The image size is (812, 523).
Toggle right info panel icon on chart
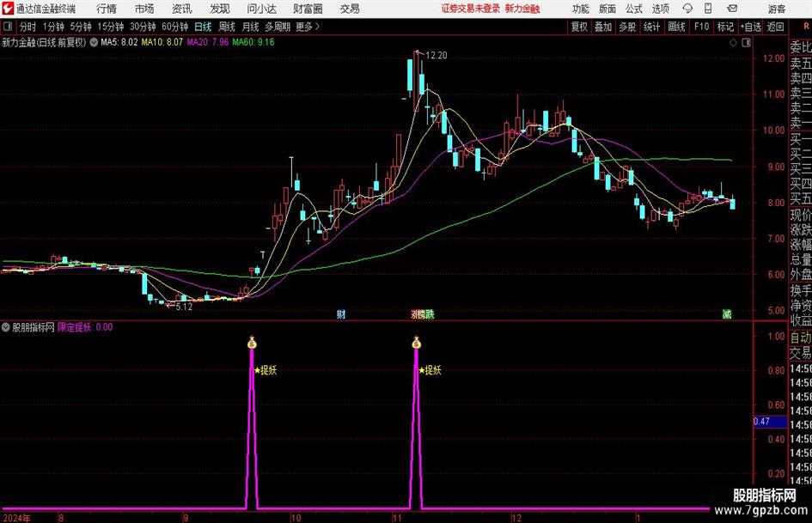[x=746, y=43]
